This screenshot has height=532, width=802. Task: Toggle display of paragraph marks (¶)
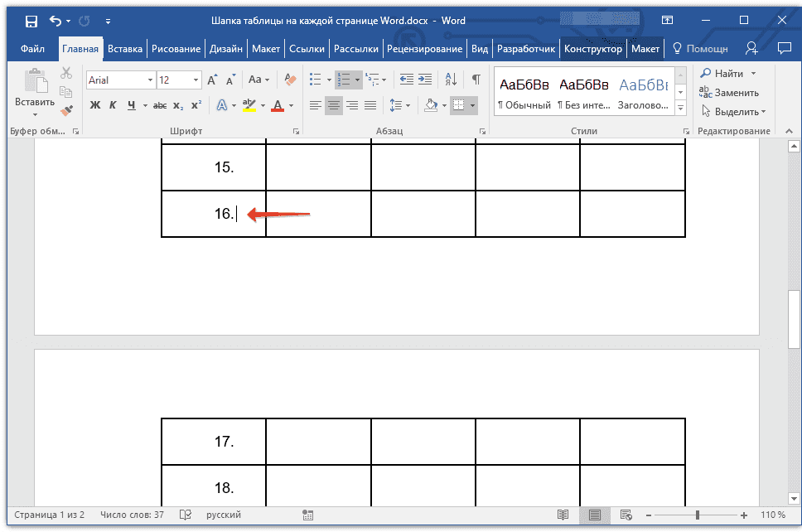click(476, 80)
